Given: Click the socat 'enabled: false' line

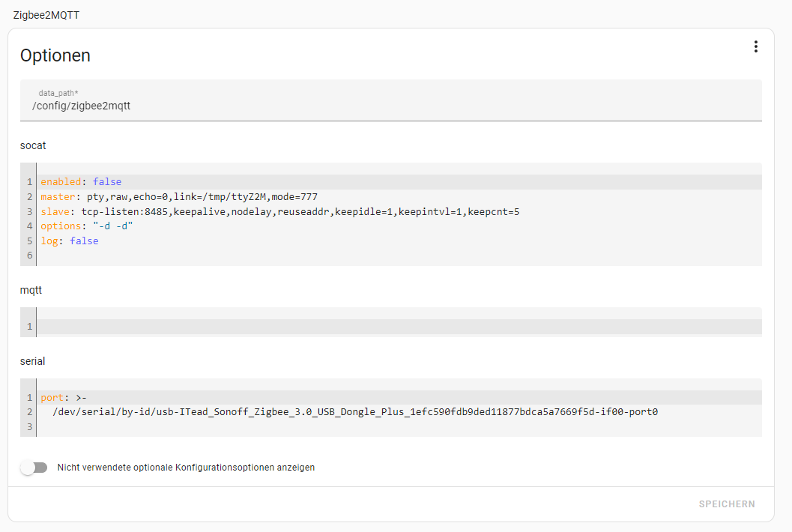Looking at the screenshot, I should (x=399, y=182).
